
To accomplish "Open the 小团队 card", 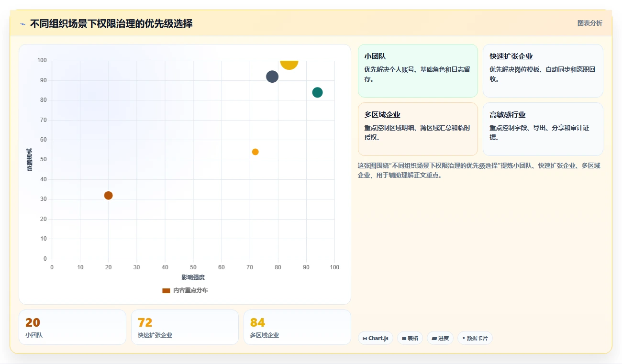I will (x=418, y=71).
